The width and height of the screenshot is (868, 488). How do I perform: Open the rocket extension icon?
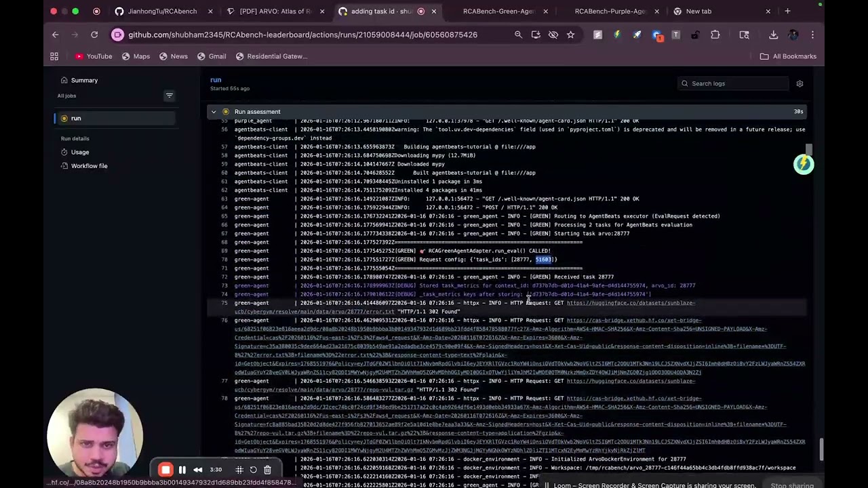637,35
